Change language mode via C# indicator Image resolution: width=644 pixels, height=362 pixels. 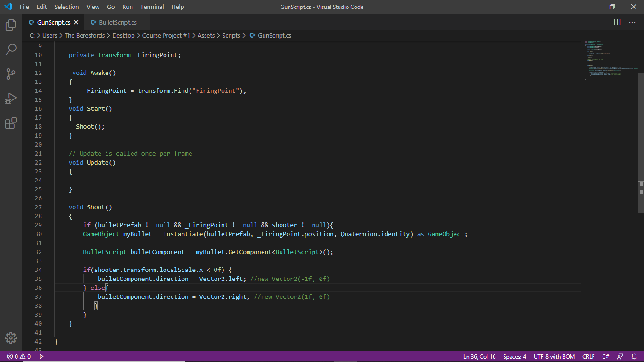tap(606, 357)
